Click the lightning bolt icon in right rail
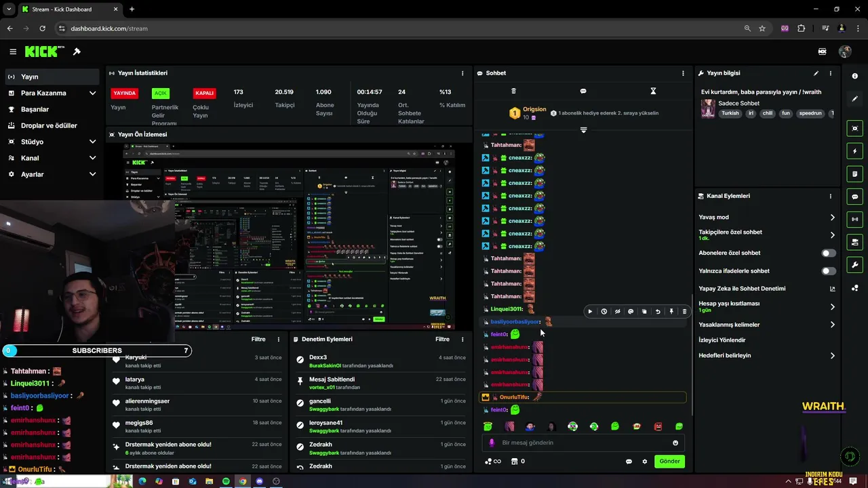Viewport: 868px width, 488px height. [855, 151]
